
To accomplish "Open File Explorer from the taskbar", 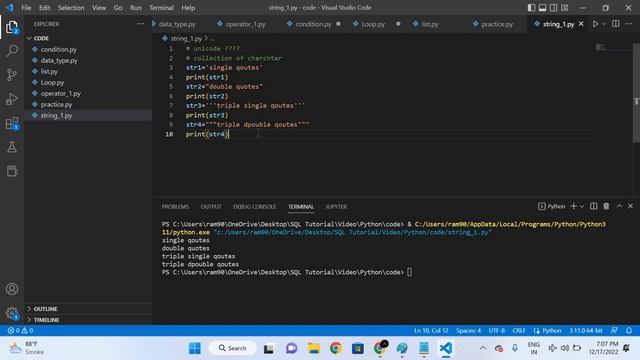I will point(313,348).
